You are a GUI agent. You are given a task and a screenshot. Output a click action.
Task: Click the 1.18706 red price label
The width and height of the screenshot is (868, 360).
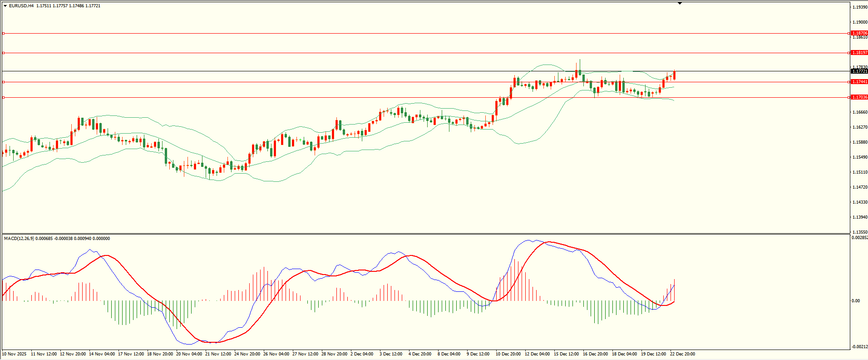859,33
